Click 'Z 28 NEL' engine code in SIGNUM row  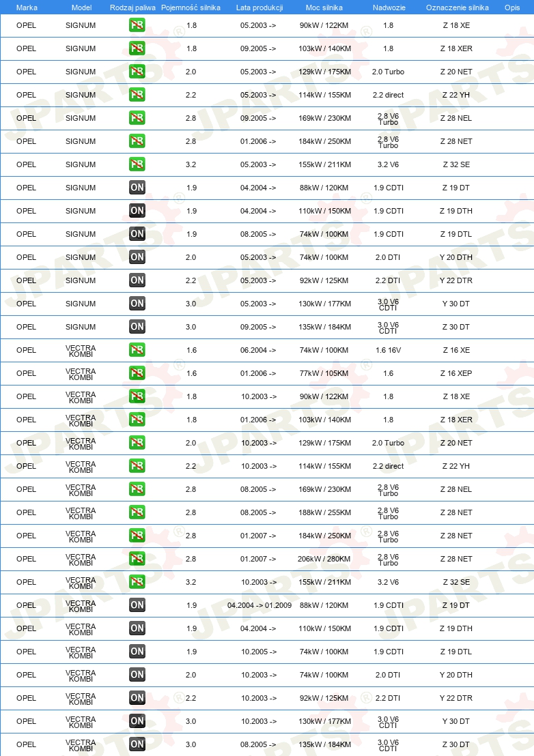click(x=456, y=117)
